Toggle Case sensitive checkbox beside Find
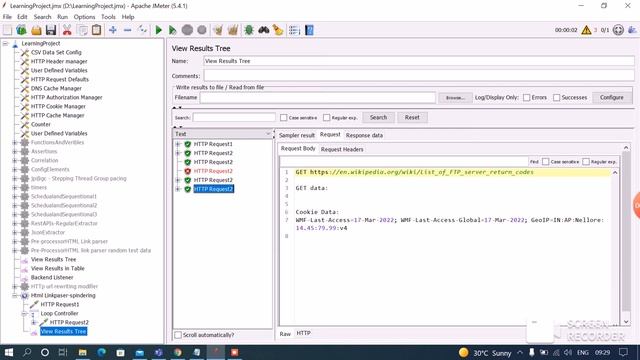The image size is (640, 360). coord(545,162)
